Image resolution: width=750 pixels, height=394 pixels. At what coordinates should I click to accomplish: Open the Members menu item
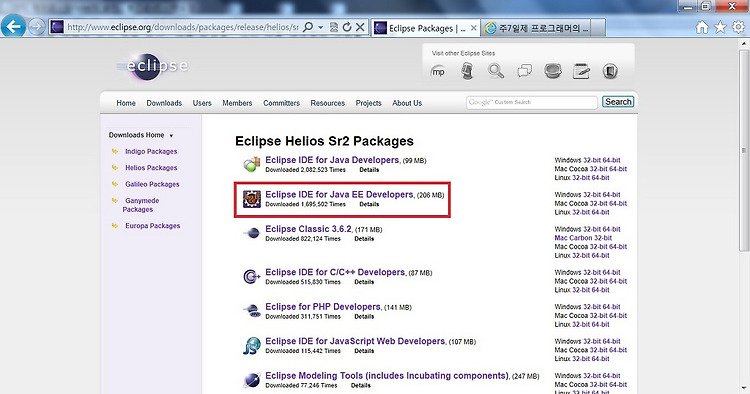(237, 103)
